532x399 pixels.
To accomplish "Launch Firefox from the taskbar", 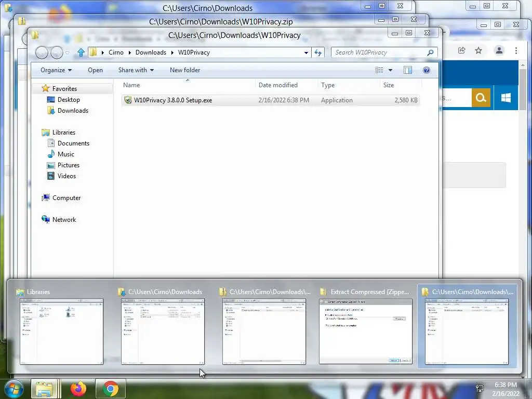I will click(x=78, y=389).
